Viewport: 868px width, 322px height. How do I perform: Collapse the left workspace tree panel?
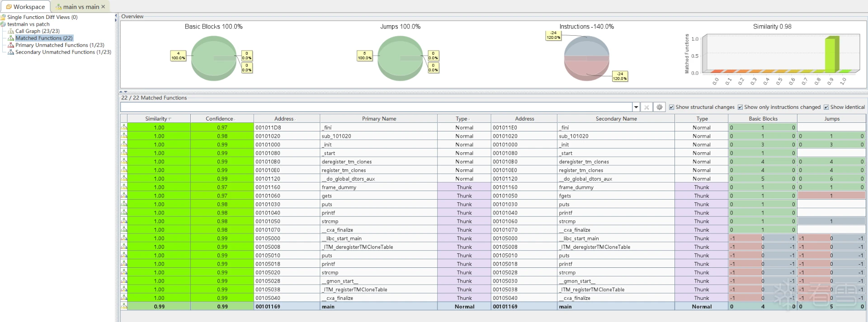116,16
